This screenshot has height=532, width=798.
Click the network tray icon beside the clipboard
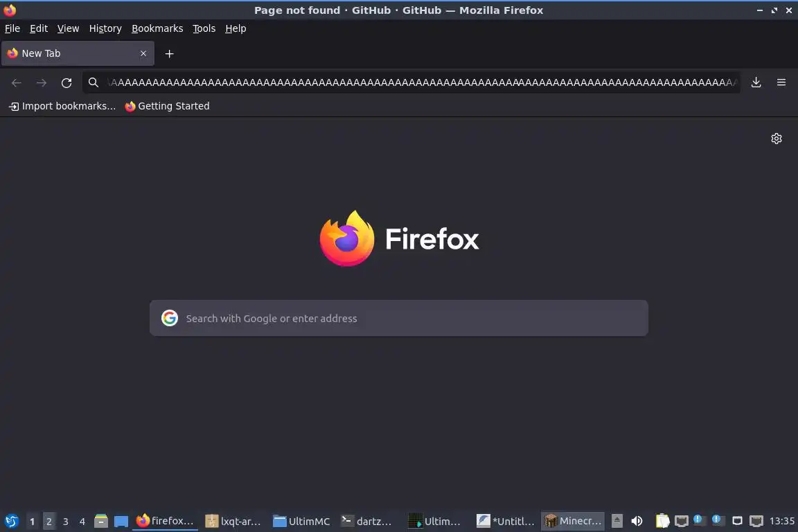tap(682, 521)
